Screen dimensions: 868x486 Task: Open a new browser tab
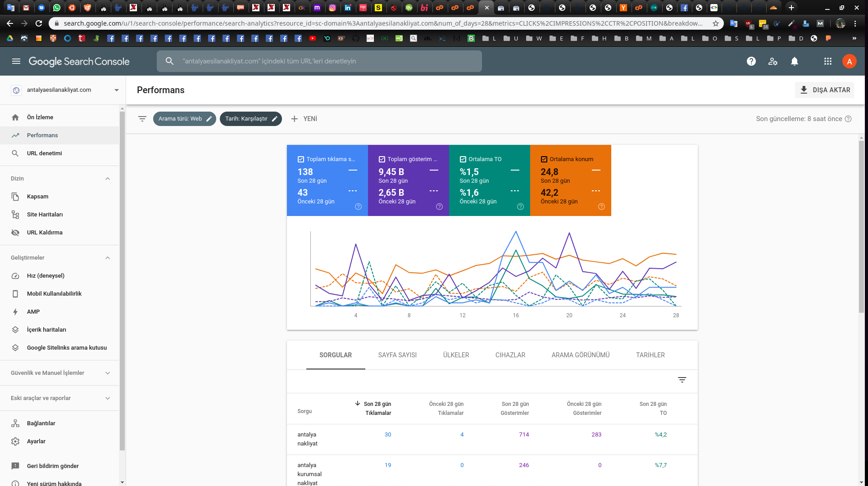(x=791, y=8)
